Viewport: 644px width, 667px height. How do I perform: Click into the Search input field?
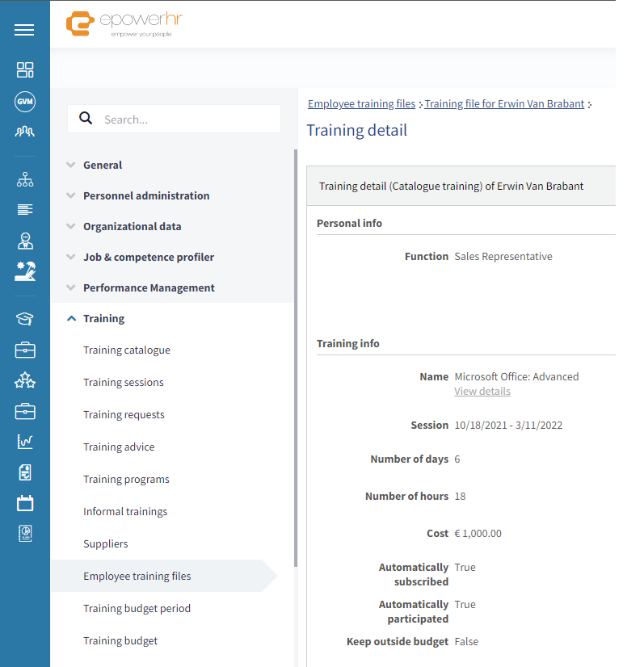point(174,120)
